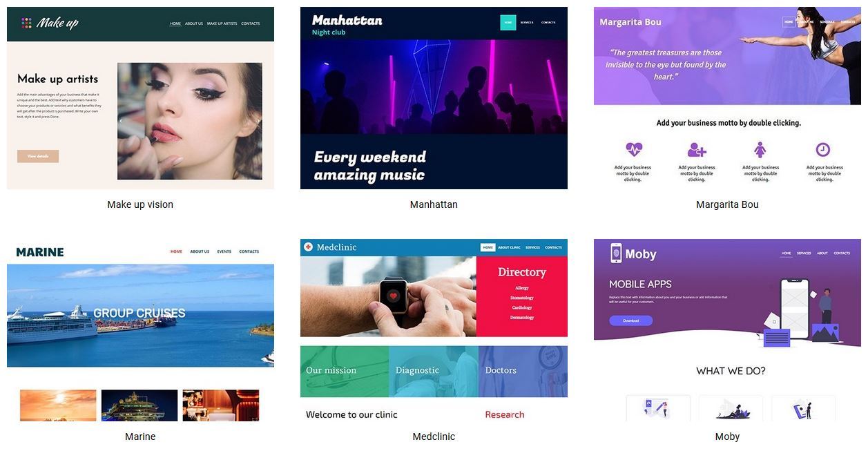This screenshot has width=868, height=451.
Task: Click the right arrow on makeup photo slider
Action: (259, 122)
